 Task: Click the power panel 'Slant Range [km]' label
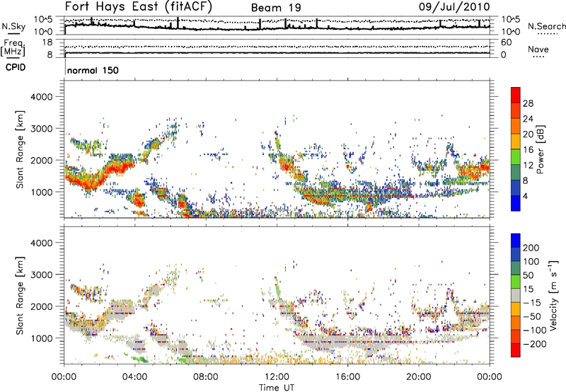point(20,149)
